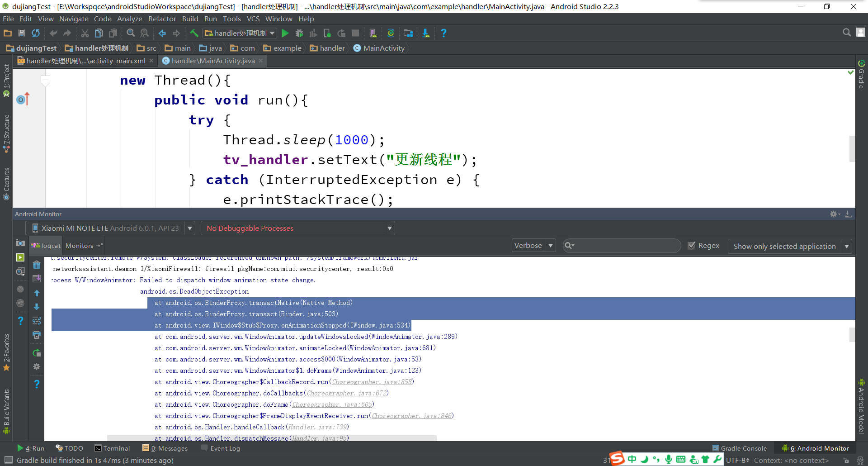Open the Gradle Console button
The width and height of the screenshot is (868, 466).
(740, 448)
